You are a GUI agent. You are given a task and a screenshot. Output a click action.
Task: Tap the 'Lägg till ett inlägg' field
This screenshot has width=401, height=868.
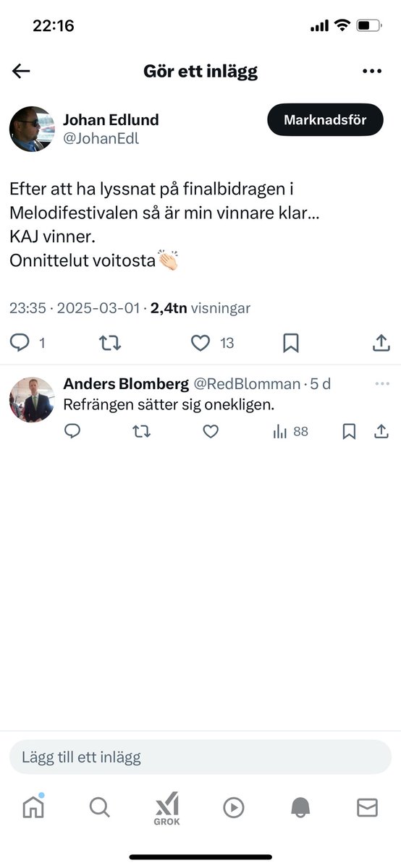point(200,757)
